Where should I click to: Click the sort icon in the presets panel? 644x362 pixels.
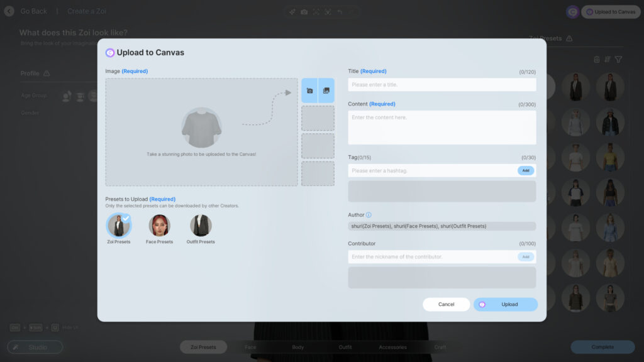pos(608,58)
